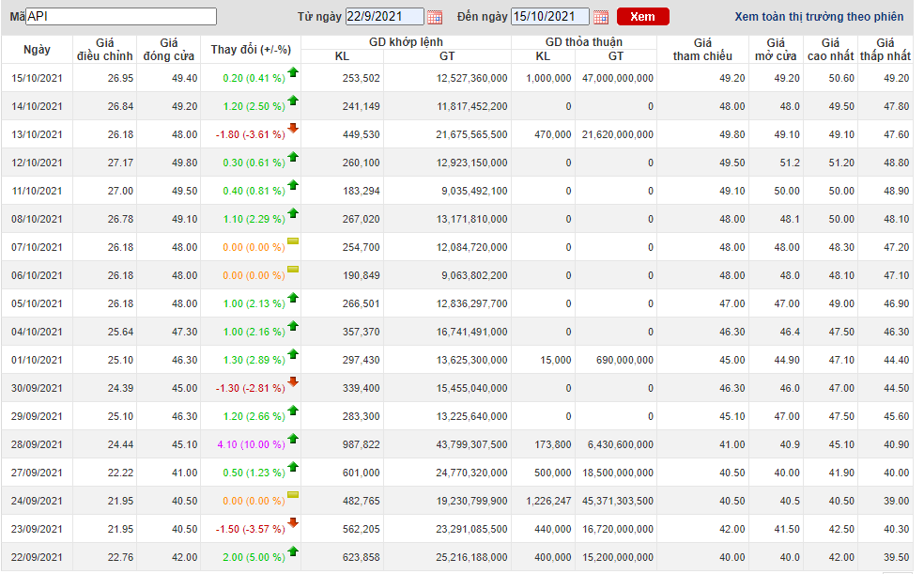The height and width of the screenshot is (574, 924).
Task: Click matched volume 183,294
Action: [x=362, y=191]
